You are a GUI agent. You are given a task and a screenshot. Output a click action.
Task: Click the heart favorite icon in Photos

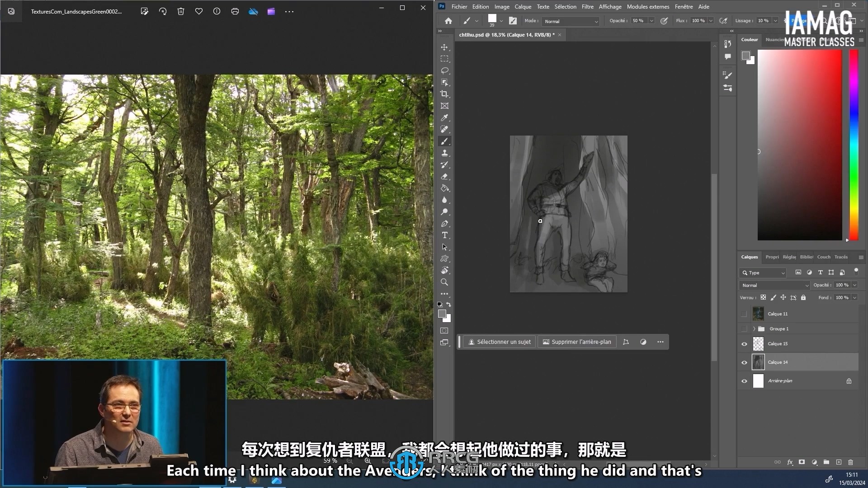point(199,11)
